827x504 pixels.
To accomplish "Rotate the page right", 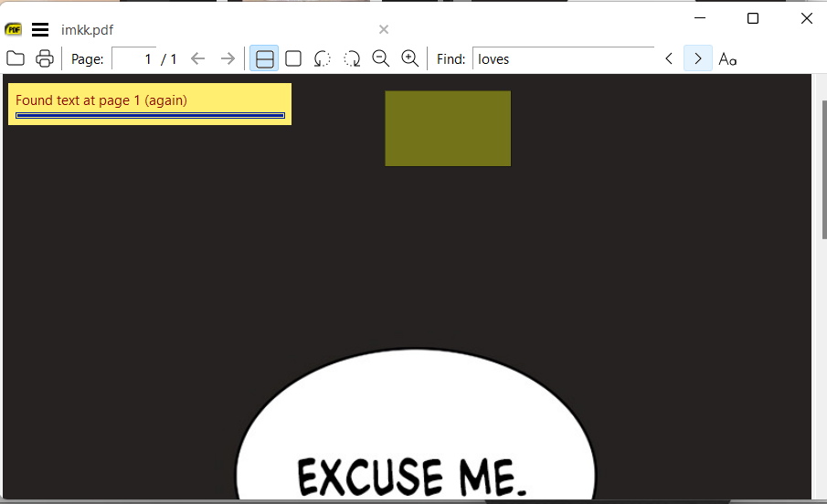I will 352,58.
